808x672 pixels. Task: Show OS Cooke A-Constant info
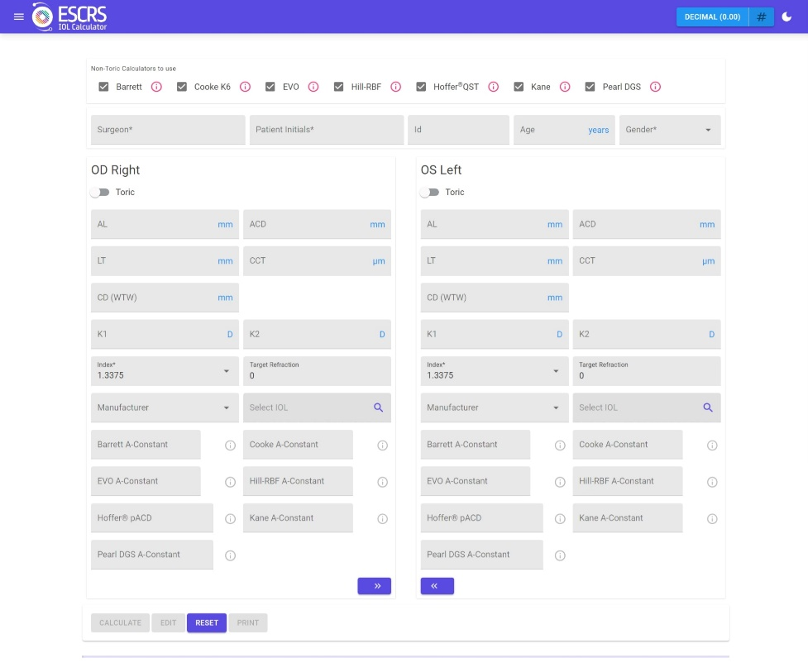coord(712,446)
